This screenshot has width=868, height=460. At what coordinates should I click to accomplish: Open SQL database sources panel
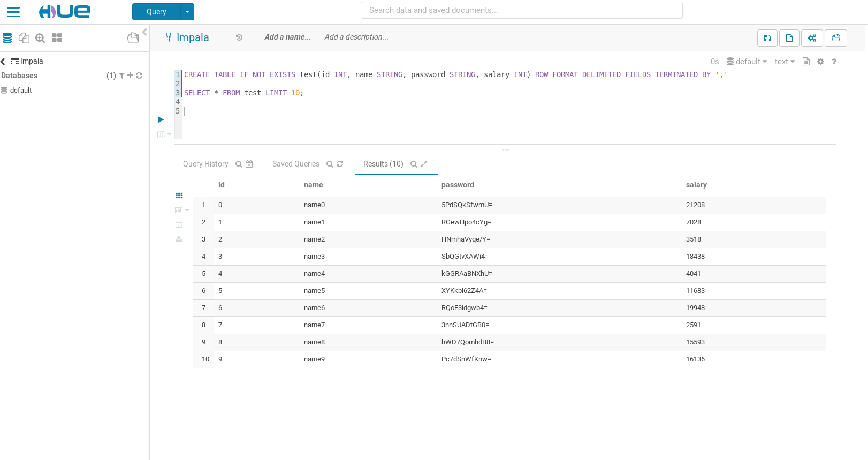7,38
